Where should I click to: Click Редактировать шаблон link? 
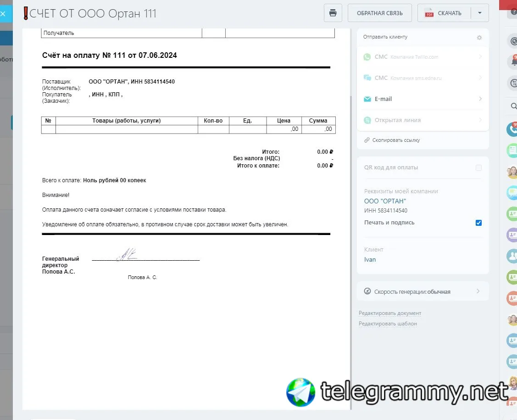[388, 323]
